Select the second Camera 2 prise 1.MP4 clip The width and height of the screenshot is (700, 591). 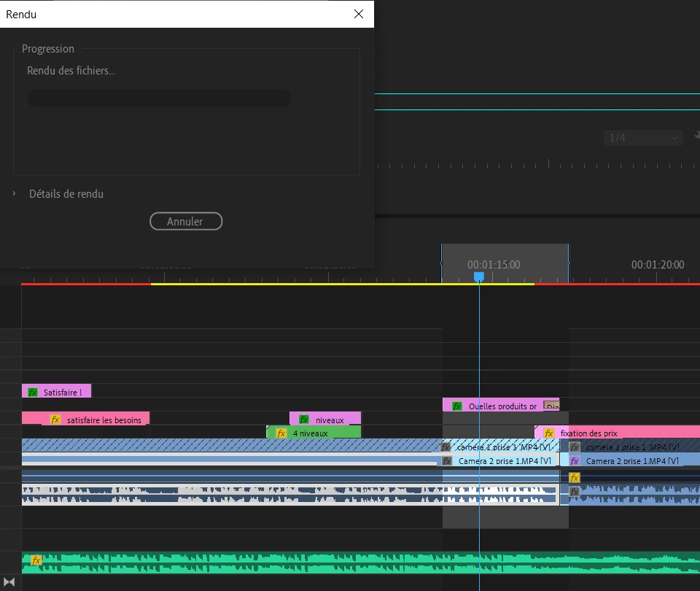click(x=630, y=460)
